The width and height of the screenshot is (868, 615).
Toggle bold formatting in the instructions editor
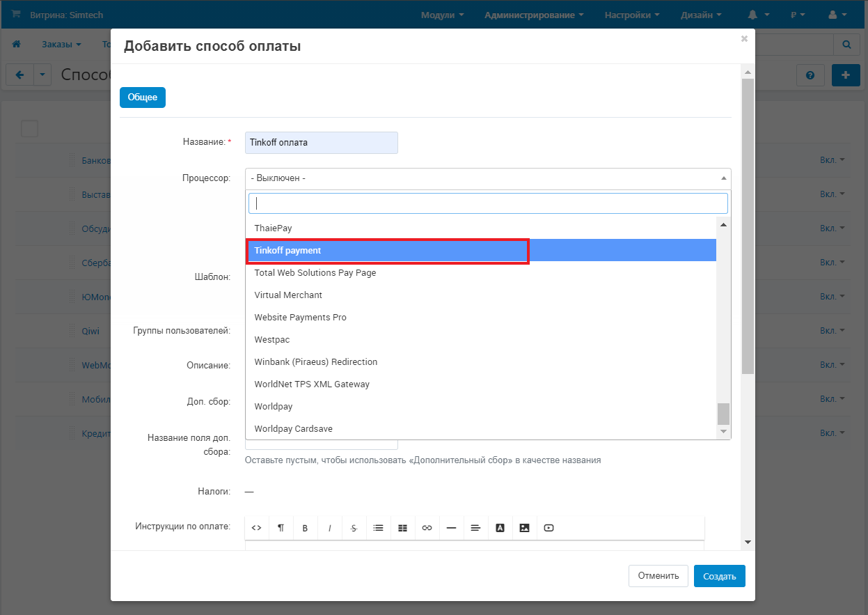coord(305,528)
